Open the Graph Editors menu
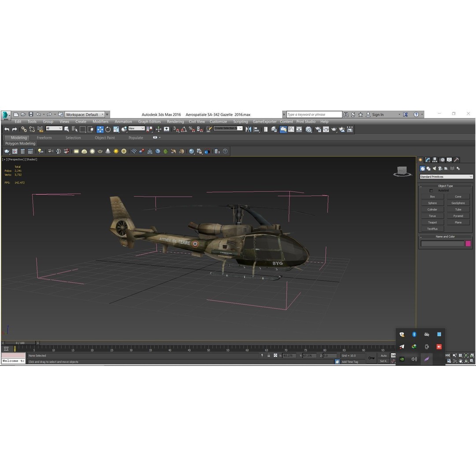Screen dimensions: 476x476 [149, 122]
